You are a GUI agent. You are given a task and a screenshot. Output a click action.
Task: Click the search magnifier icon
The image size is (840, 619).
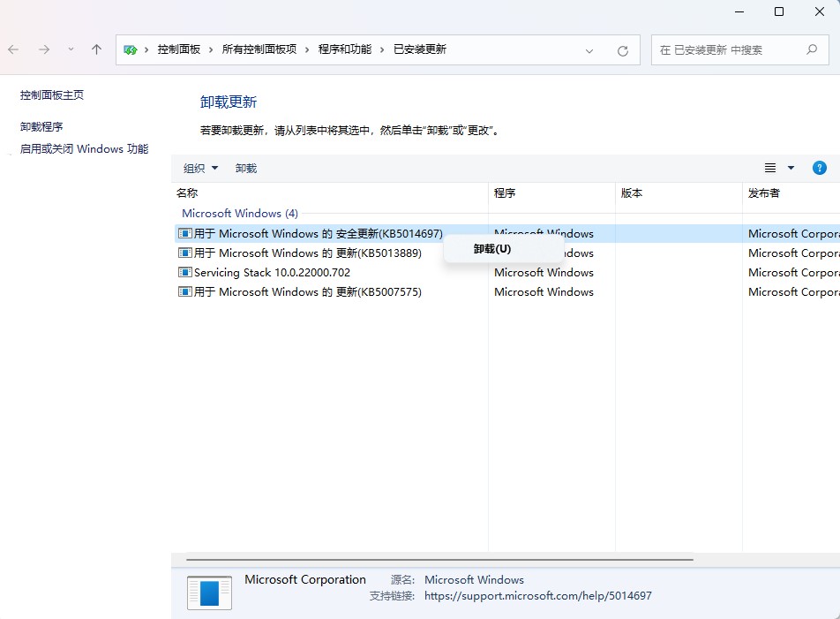(x=812, y=49)
